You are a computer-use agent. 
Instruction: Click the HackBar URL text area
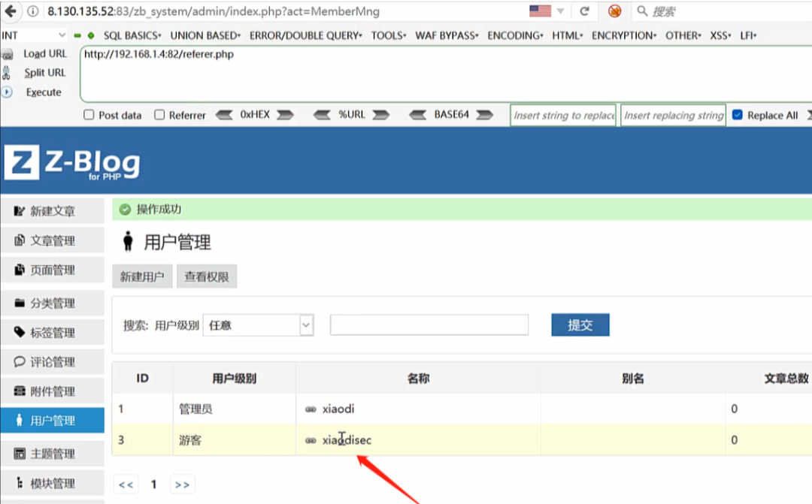(446, 74)
